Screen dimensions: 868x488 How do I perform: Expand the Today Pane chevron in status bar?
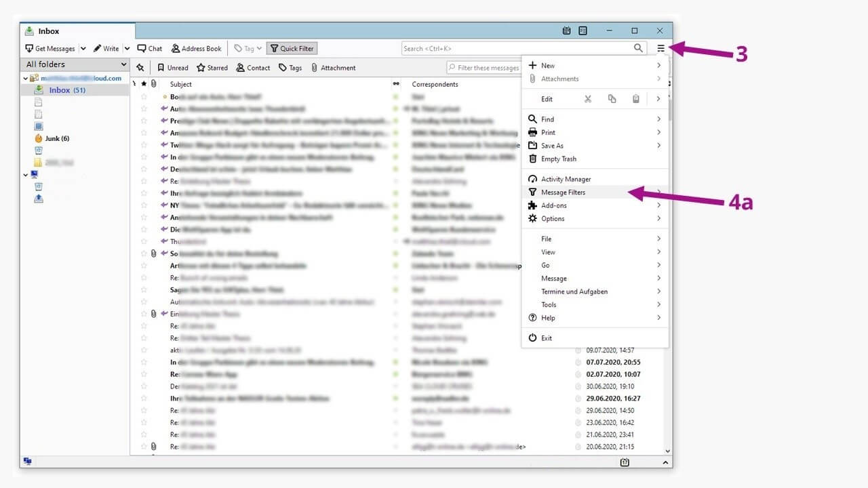[x=666, y=462]
